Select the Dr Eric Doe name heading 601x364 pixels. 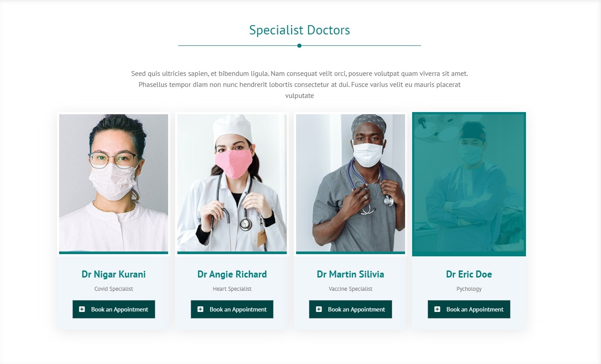point(469,274)
